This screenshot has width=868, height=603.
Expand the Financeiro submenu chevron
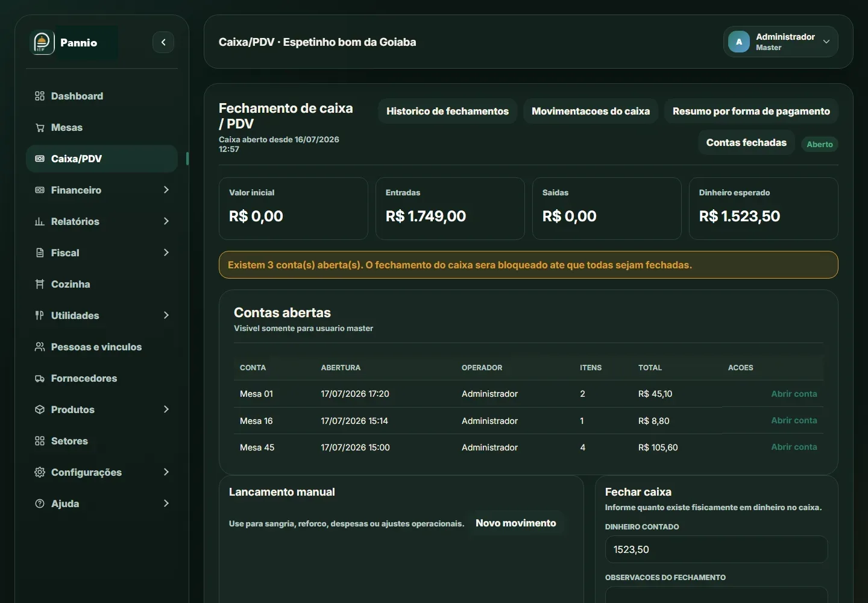[x=166, y=190]
